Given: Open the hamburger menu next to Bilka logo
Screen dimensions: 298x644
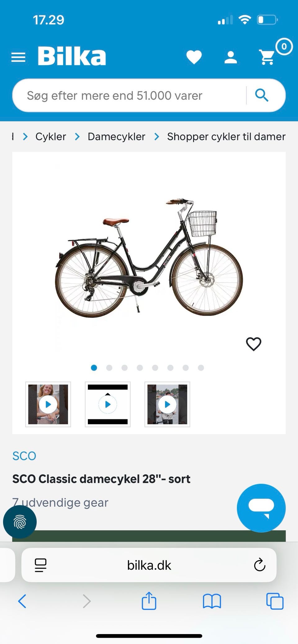Looking at the screenshot, I should (x=18, y=57).
